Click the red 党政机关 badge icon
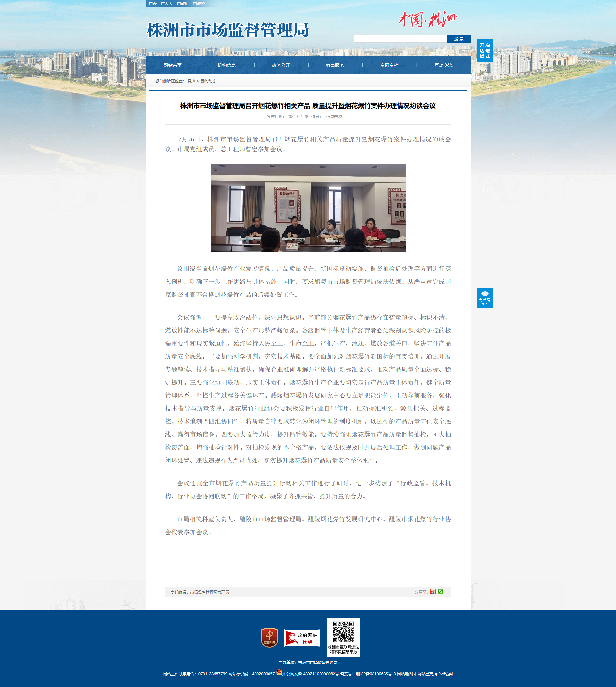 pyautogui.click(x=269, y=638)
